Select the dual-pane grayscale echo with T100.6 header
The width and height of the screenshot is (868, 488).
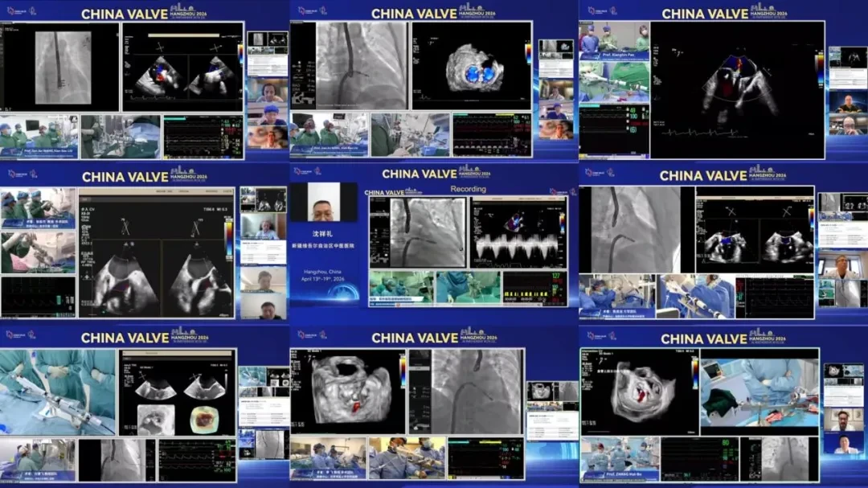(157, 252)
